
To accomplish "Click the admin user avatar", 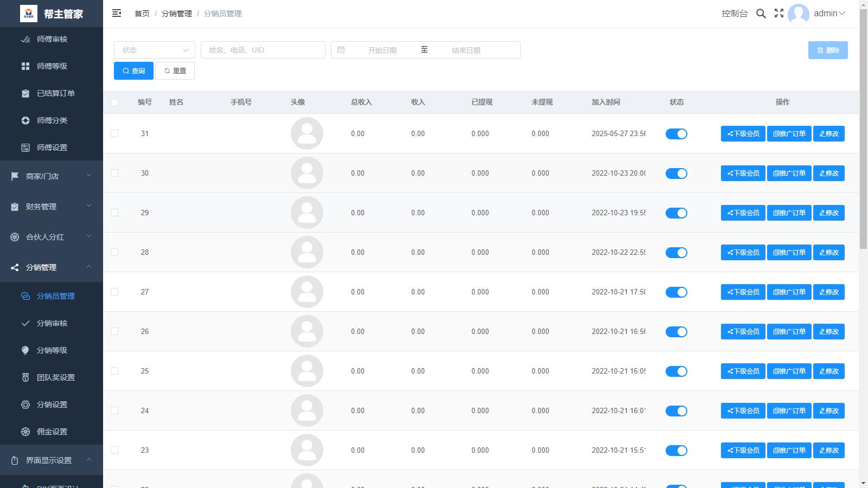I will [798, 14].
